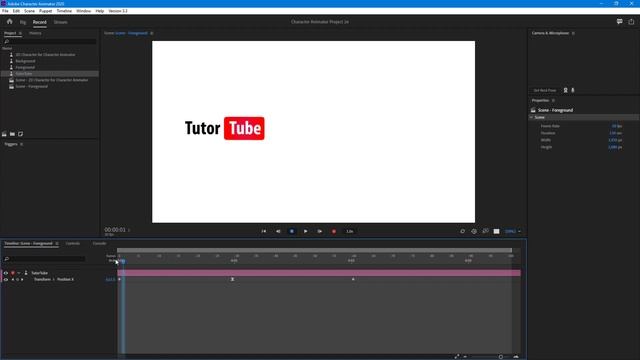This screenshot has width=640, height=360.
Task: Toggle the transparency background icon
Action: point(485,231)
